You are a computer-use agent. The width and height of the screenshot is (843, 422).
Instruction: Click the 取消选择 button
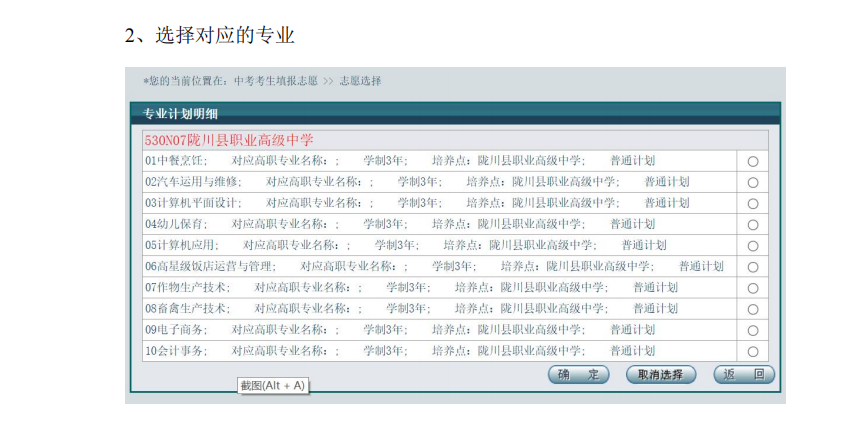661,375
